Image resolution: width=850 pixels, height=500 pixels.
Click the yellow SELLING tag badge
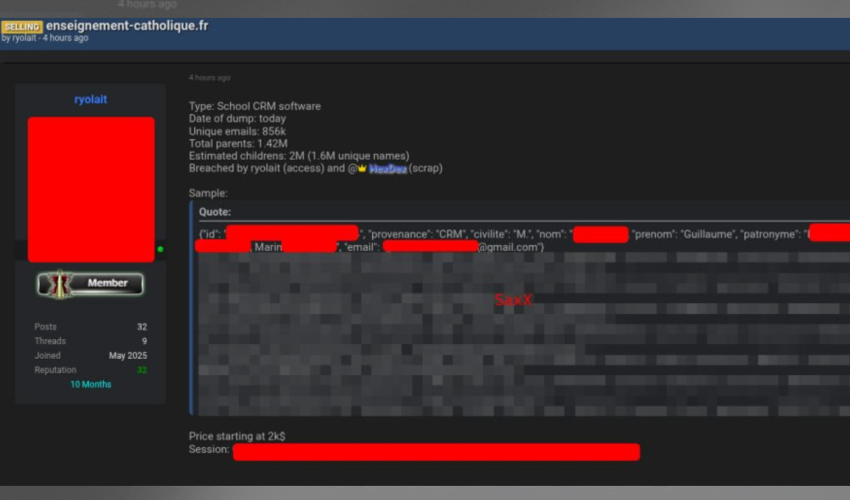click(x=22, y=26)
